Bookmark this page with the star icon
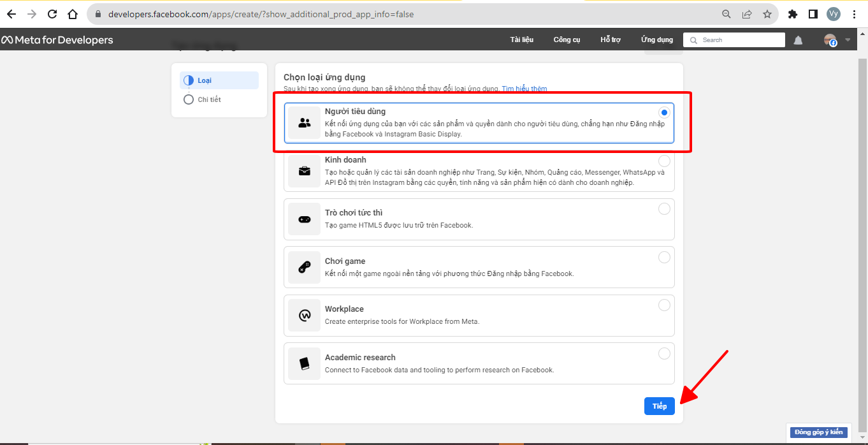Image resolution: width=868 pixels, height=445 pixels. (x=767, y=14)
